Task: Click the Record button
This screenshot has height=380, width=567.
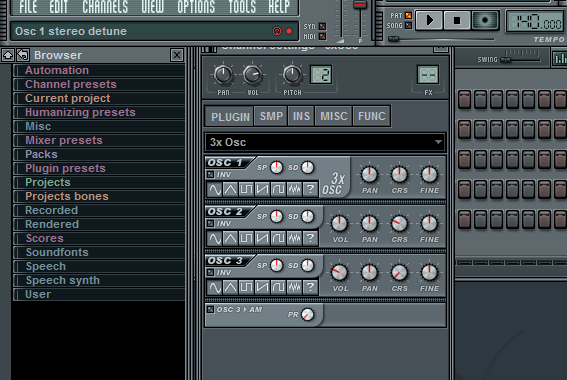Action: coord(485,20)
